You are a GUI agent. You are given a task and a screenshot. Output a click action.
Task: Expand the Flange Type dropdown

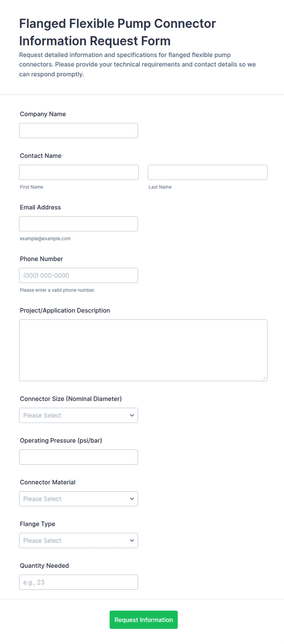78,541
